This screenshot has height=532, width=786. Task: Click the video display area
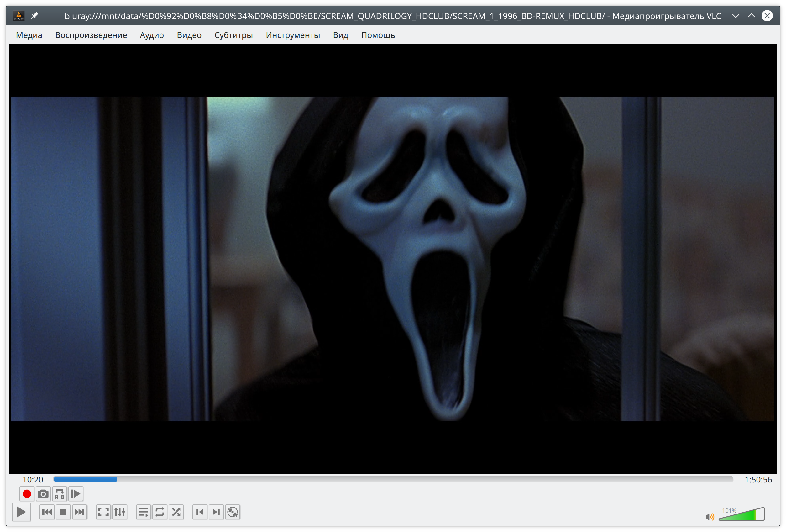click(393, 259)
